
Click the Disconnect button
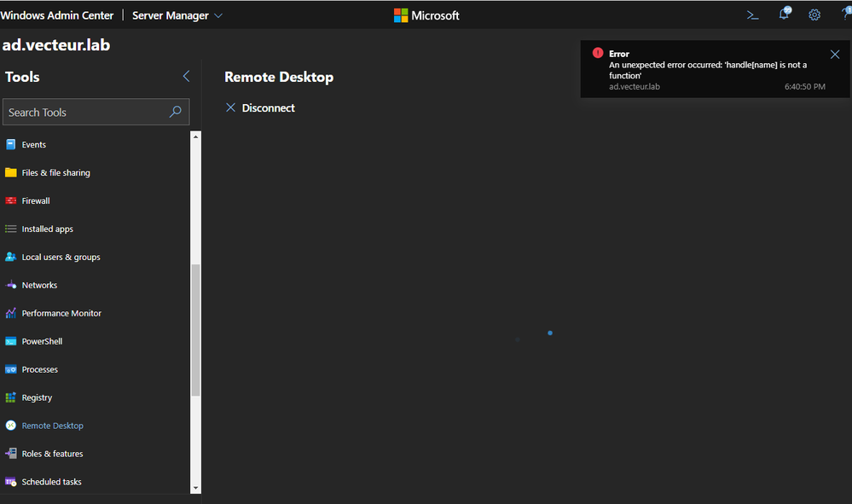pos(260,107)
